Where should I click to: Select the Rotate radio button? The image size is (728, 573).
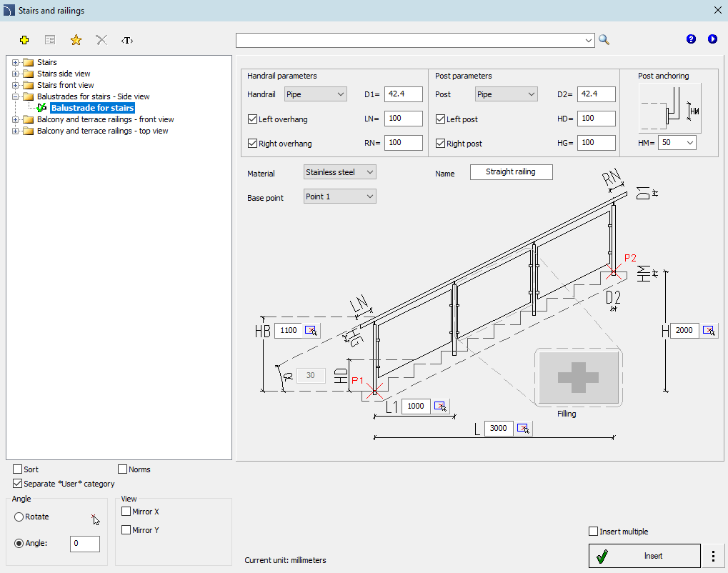coord(19,517)
